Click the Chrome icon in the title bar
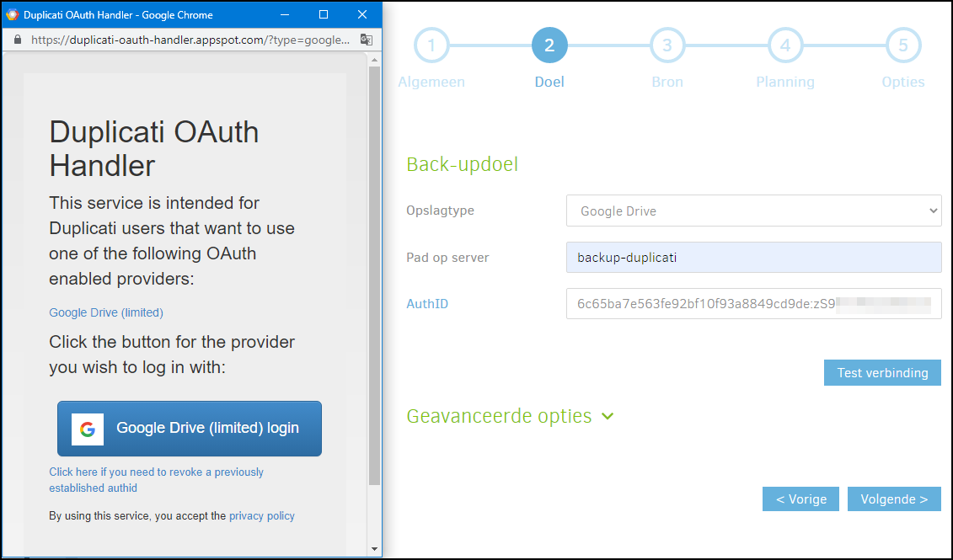This screenshot has width=953, height=560. [12, 14]
